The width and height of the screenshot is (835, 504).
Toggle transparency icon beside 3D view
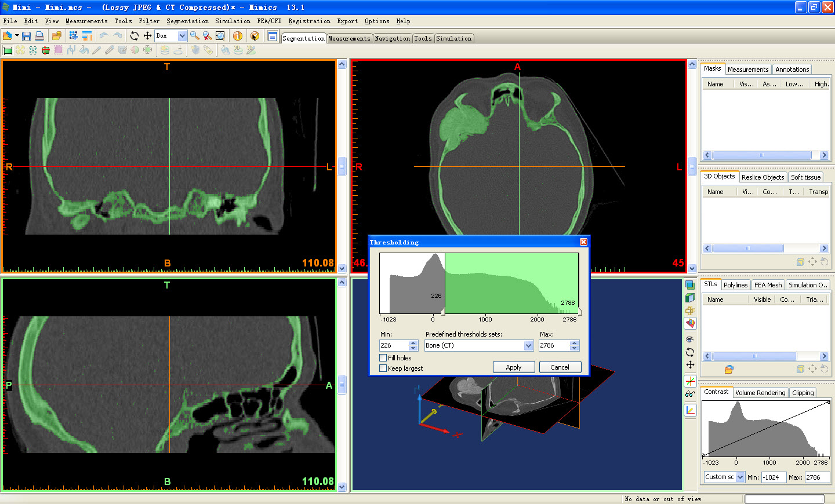[690, 285]
